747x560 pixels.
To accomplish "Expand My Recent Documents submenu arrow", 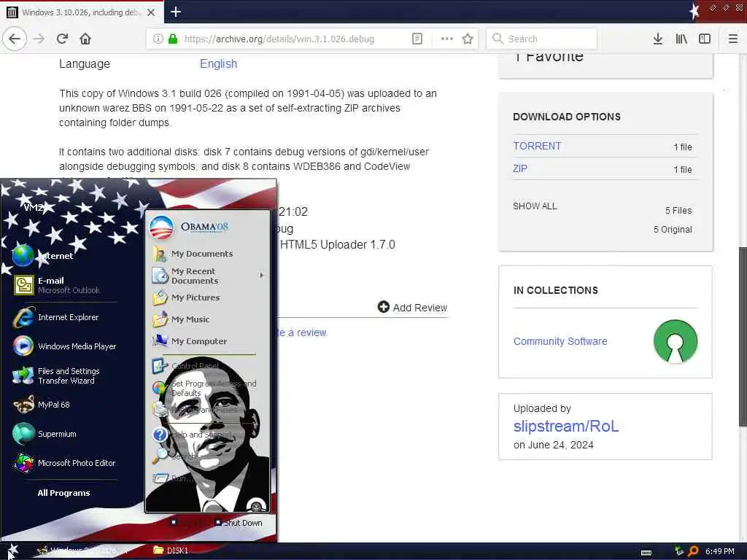I will 262,275.
